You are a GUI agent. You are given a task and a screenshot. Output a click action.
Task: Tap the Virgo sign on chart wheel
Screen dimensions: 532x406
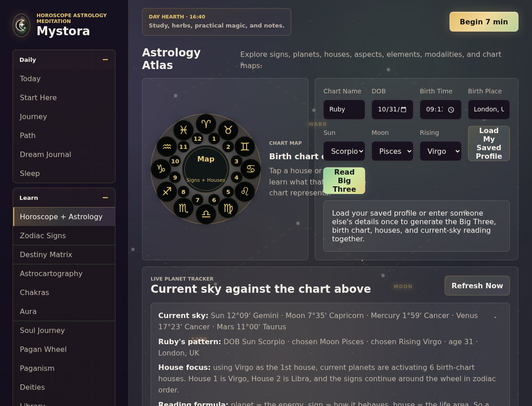[228, 208]
